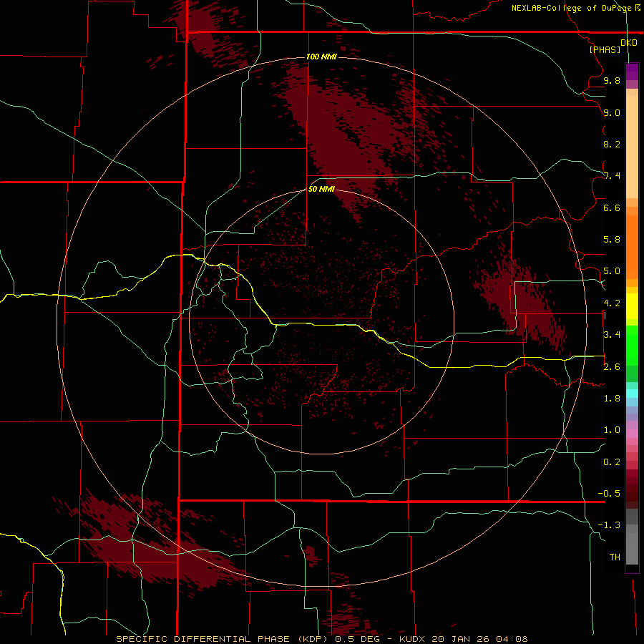The image size is (644, 644).
Task: Click the yellow segment of the color bar
Action: [x=632, y=306]
